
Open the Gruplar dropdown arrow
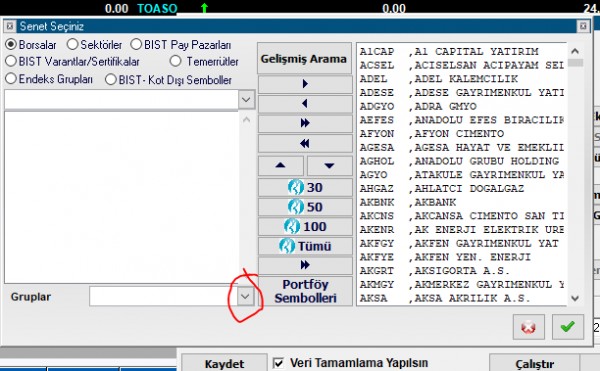[245, 296]
